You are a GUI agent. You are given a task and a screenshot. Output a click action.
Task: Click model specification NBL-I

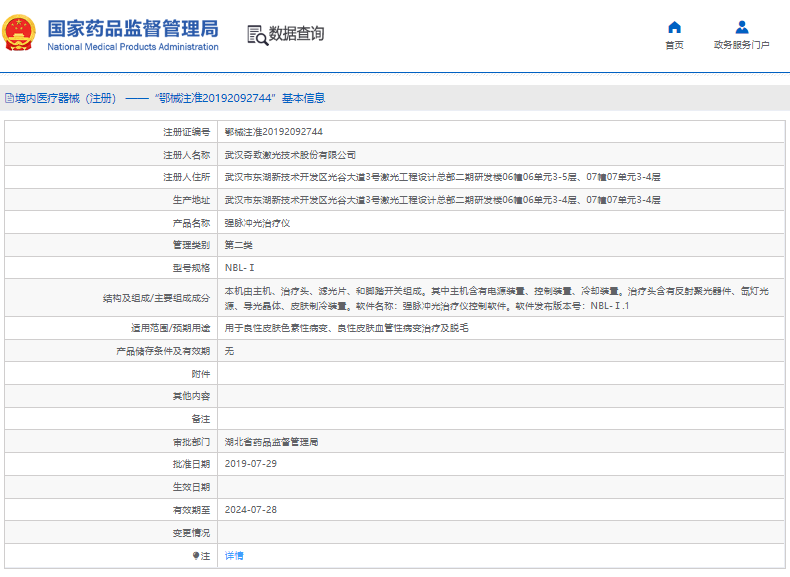point(239,268)
